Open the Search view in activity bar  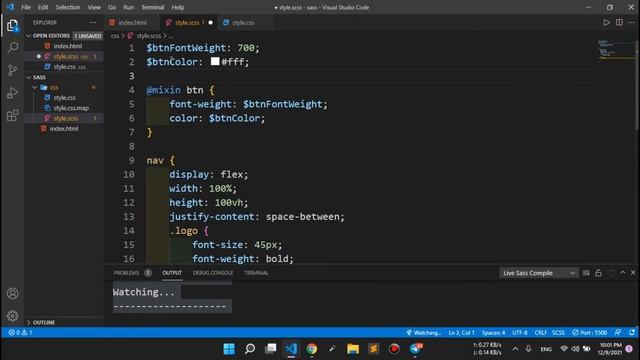(13, 48)
